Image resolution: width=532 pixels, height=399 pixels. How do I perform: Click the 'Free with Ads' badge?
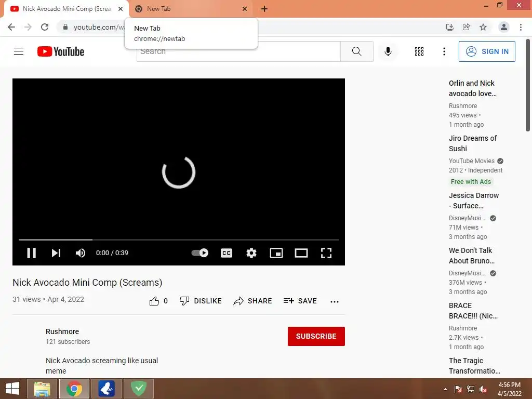471,181
